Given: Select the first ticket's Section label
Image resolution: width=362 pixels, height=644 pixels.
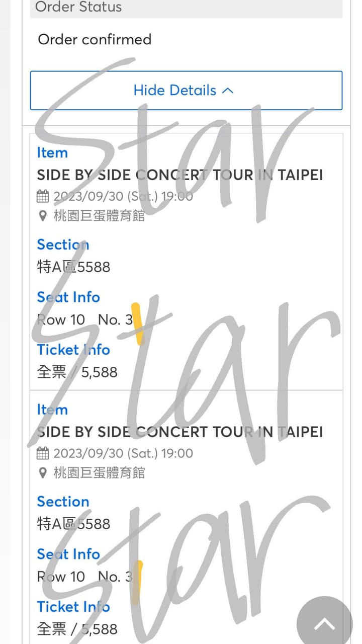Looking at the screenshot, I should tap(63, 245).
